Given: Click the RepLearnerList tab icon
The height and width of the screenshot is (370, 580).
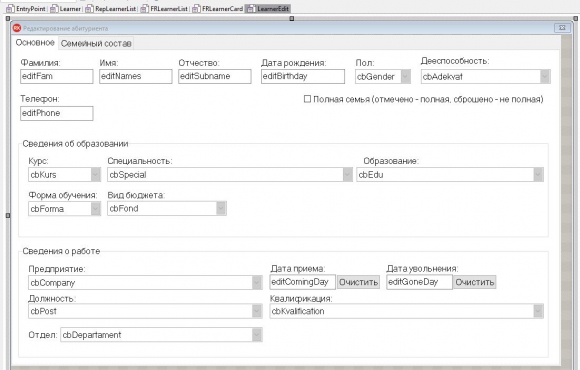Looking at the screenshot, I should (x=89, y=9).
